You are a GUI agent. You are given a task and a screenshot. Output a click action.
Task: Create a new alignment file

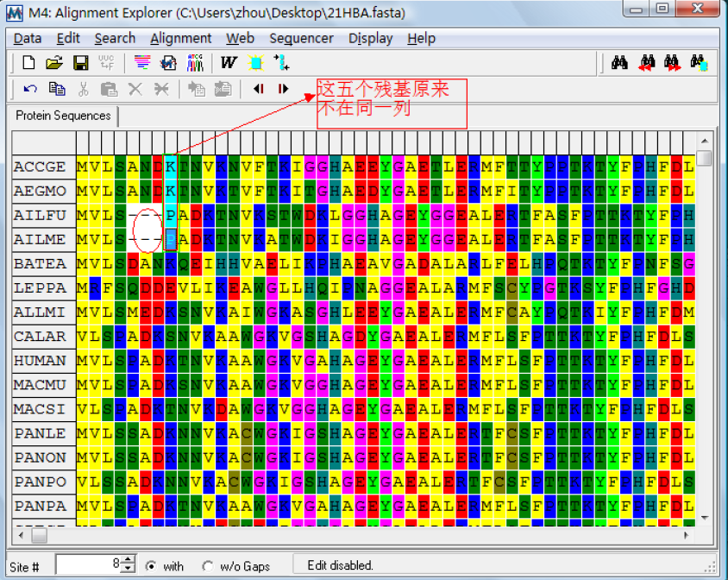28,62
